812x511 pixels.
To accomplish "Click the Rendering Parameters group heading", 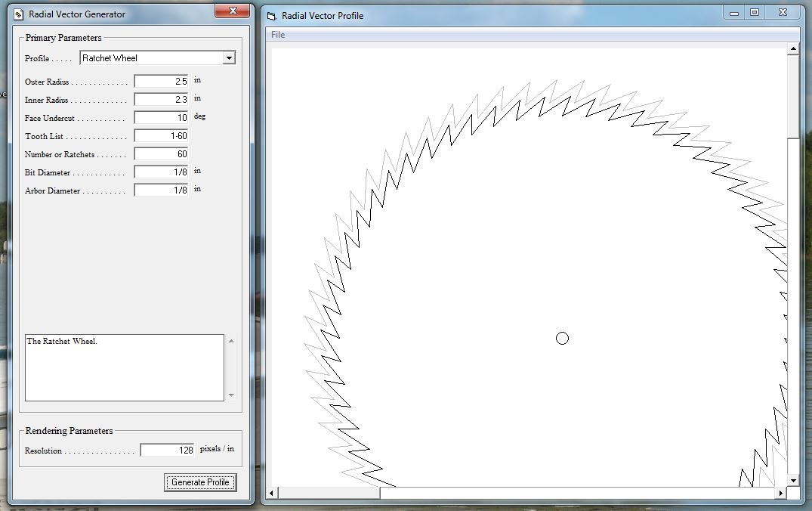I will click(x=69, y=431).
